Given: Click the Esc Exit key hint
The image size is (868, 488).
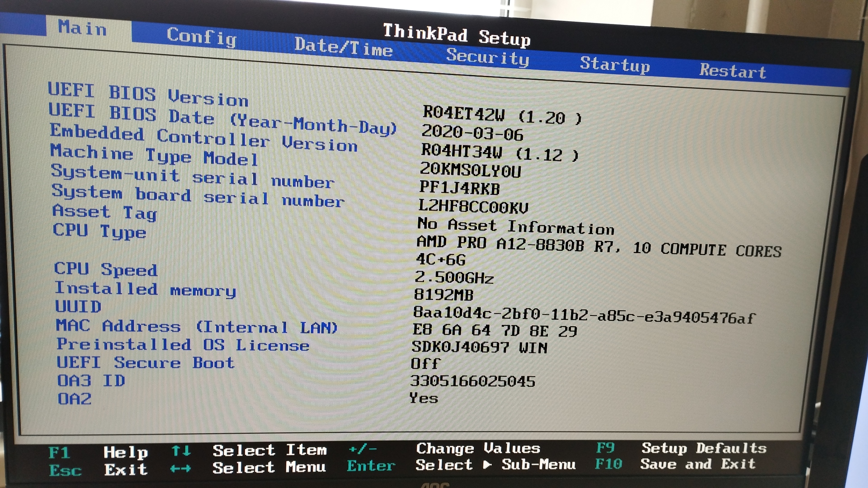Looking at the screenshot, I should pos(66,470).
